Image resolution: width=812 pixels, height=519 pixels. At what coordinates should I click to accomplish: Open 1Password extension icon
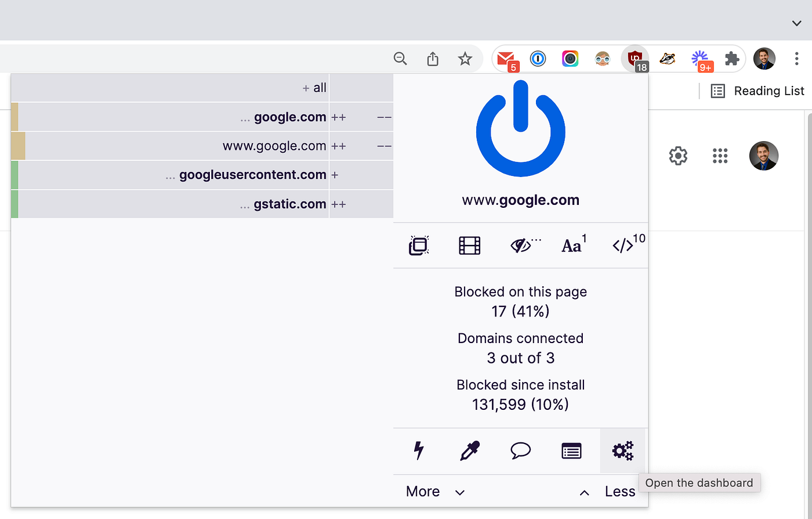pyautogui.click(x=538, y=59)
